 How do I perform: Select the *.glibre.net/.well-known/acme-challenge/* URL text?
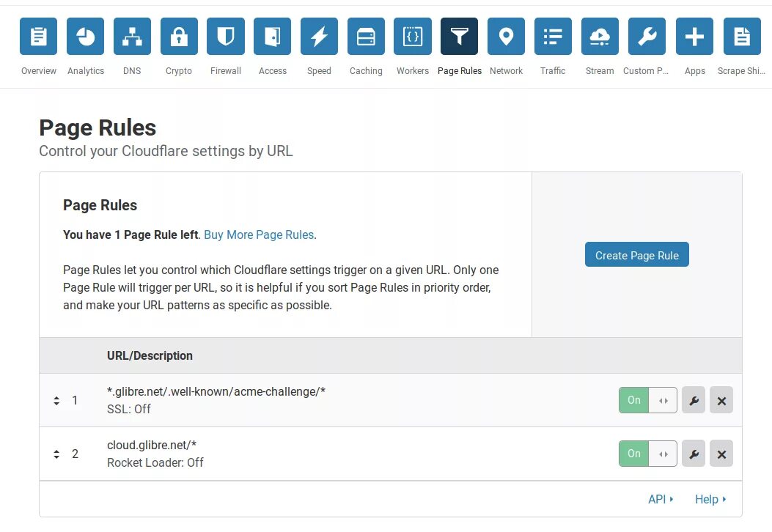click(x=216, y=392)
